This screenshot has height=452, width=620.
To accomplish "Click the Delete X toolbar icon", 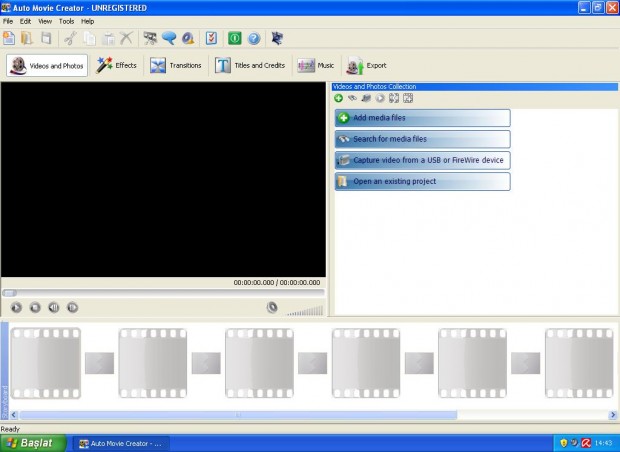I will tap(127, 38).
